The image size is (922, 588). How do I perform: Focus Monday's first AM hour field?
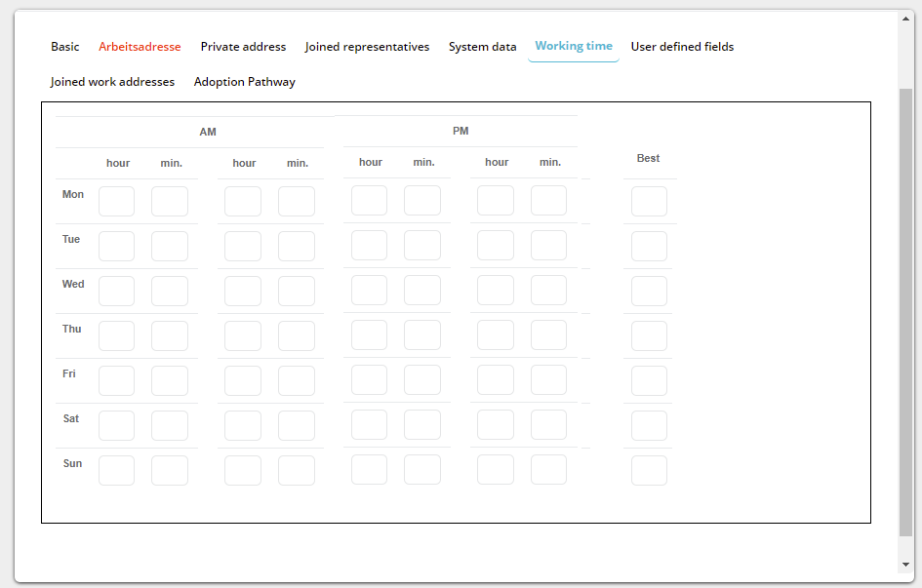pos(116,202)
